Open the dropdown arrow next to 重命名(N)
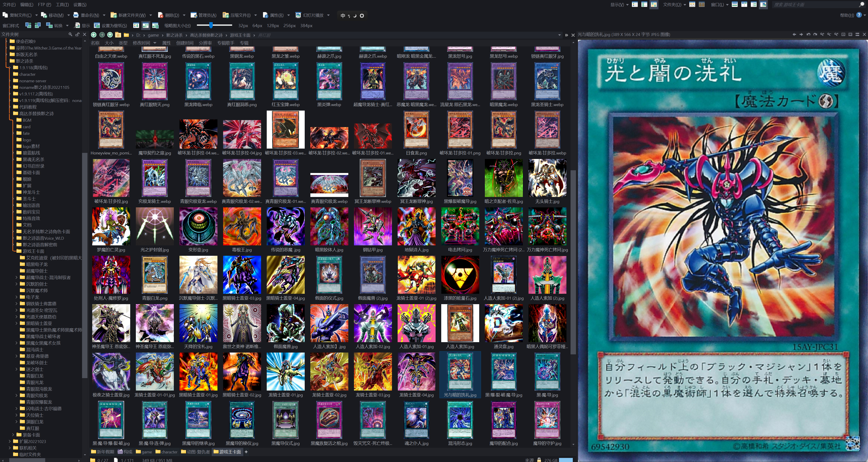The width and height of the screenshot is (868, 462). point(104,15)
